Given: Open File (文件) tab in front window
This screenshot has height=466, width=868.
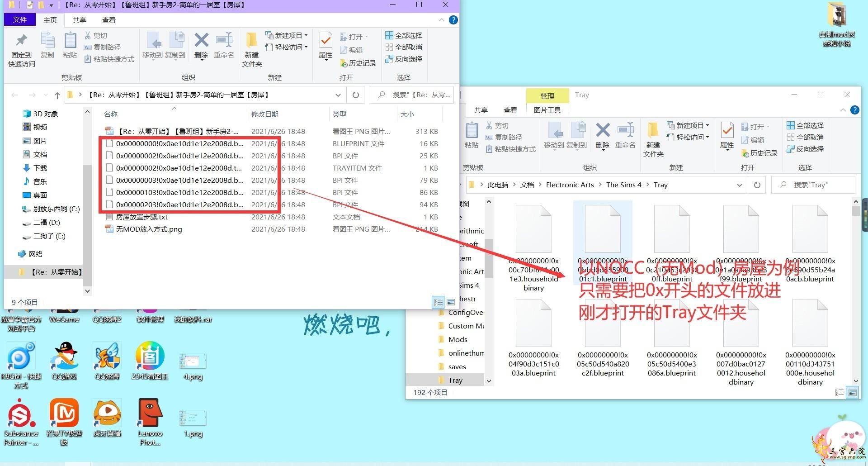Looking at the screenshot, I should [x=19, y=20].
